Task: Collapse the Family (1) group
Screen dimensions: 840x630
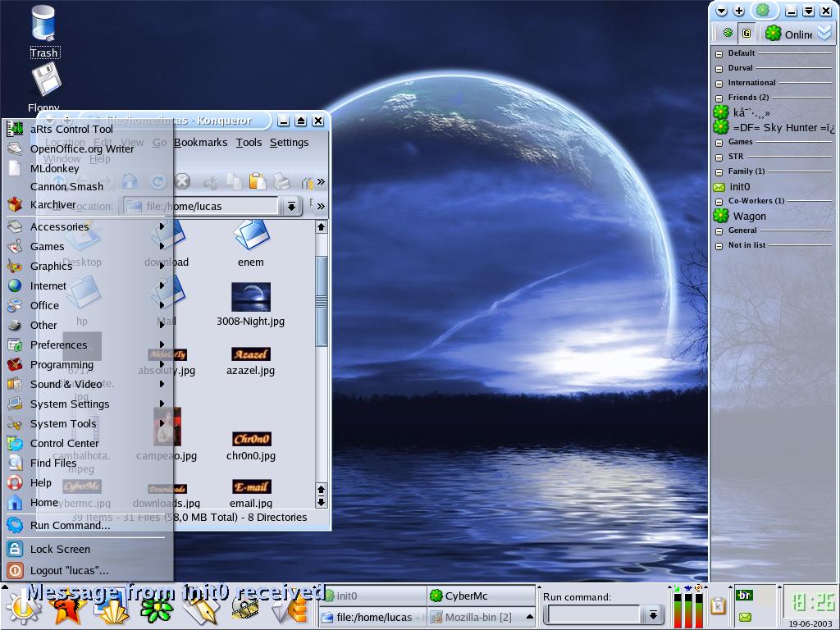Action: 719,172
